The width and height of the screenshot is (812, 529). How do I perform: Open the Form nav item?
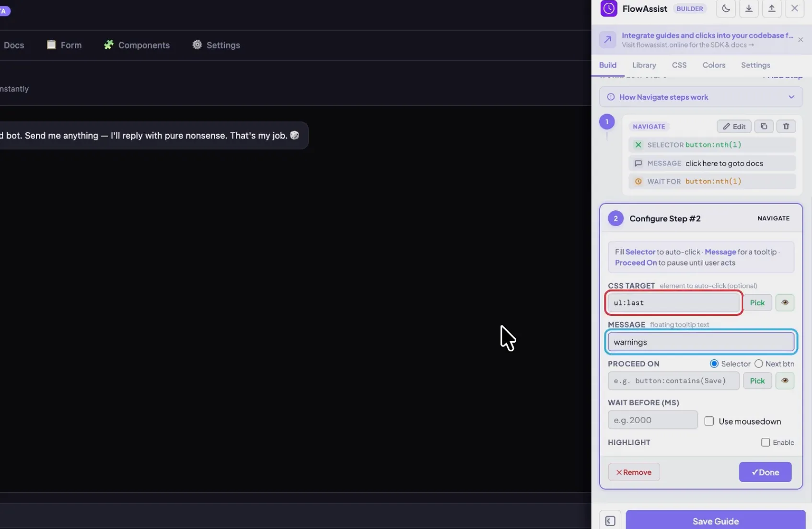64,45
